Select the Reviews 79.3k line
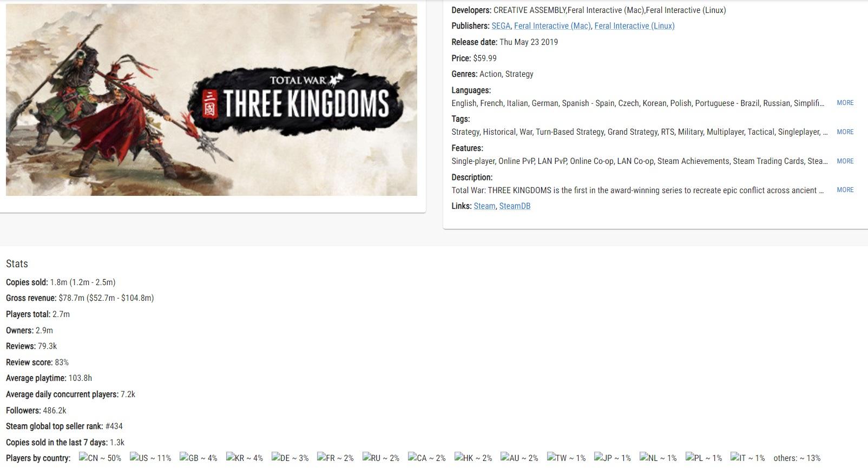 [31, 346]
